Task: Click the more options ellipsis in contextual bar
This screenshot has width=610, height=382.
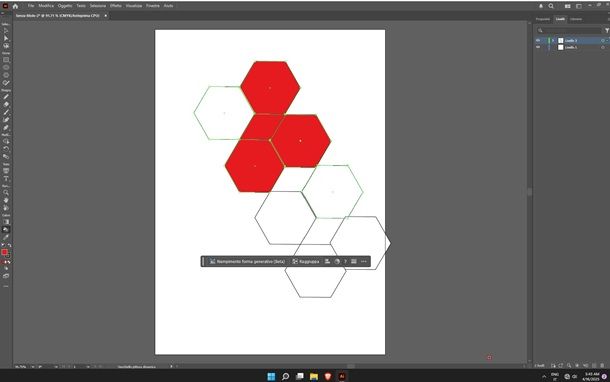Action: click(364, 261)
